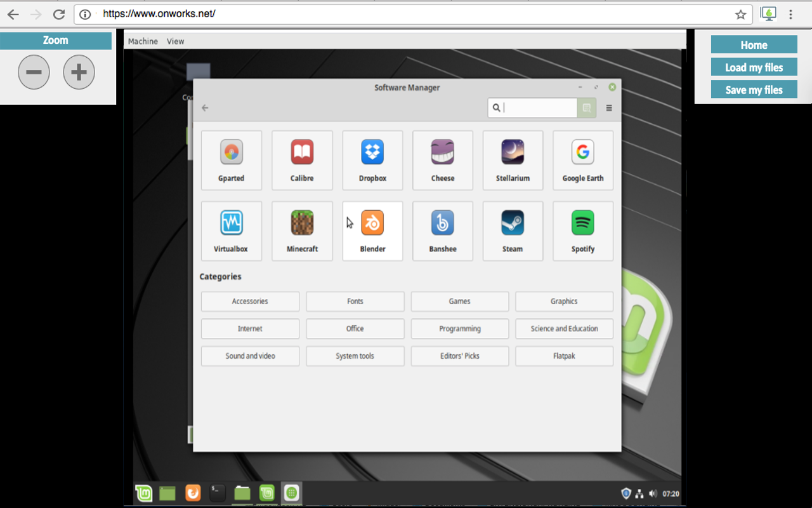Open the Machine menu
Screen dimensions: 812x508
click(143, 41)
